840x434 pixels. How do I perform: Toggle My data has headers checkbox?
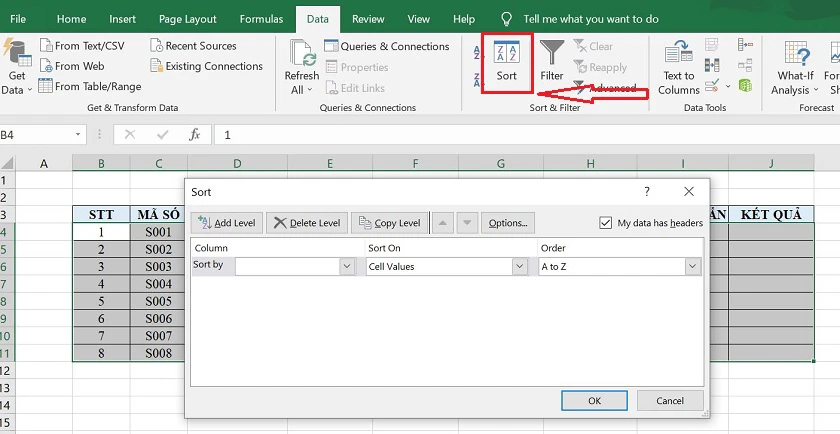pyautogui.click(x=606, y=223)
